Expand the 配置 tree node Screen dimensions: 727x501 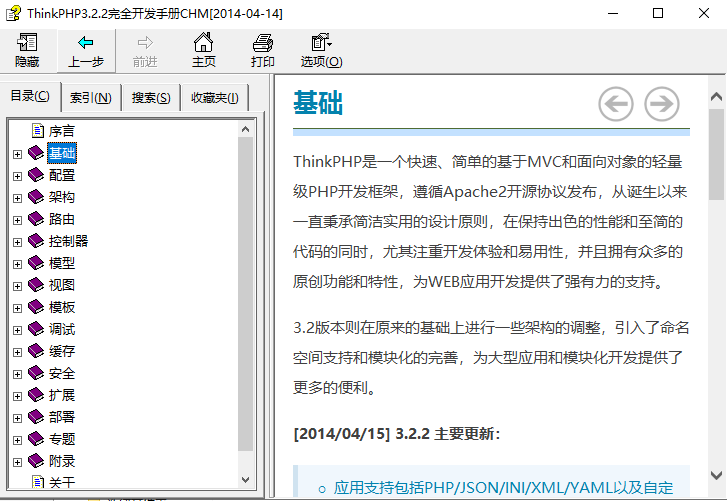pyautogui.click(x=17, y=175)
